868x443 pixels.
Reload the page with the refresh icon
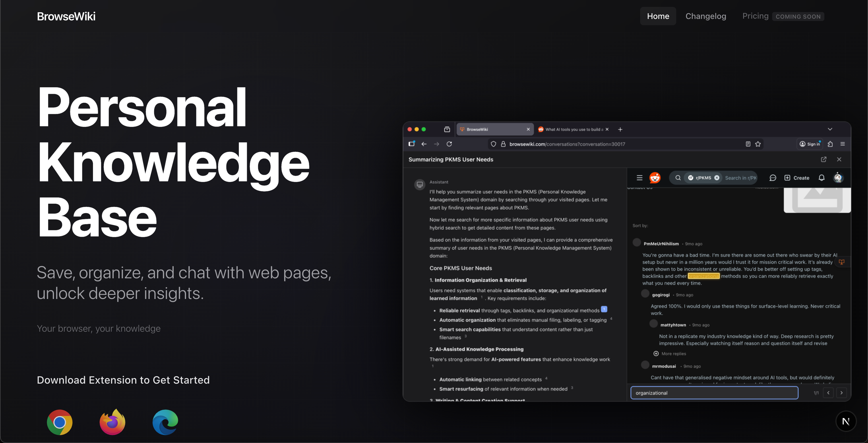pyautogui.click(x=449, y=144)
